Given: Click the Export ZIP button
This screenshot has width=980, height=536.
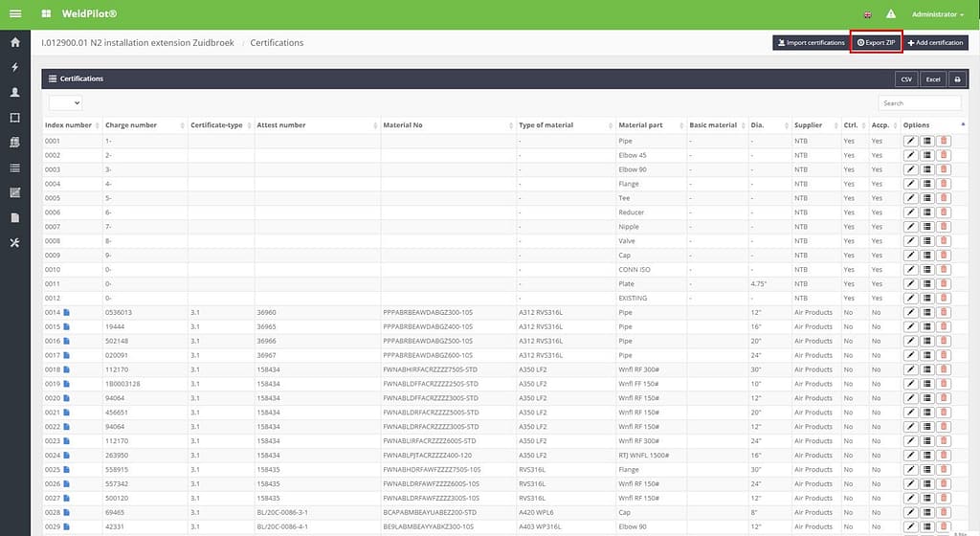Looking at the screenshot, I should point(876,42).
